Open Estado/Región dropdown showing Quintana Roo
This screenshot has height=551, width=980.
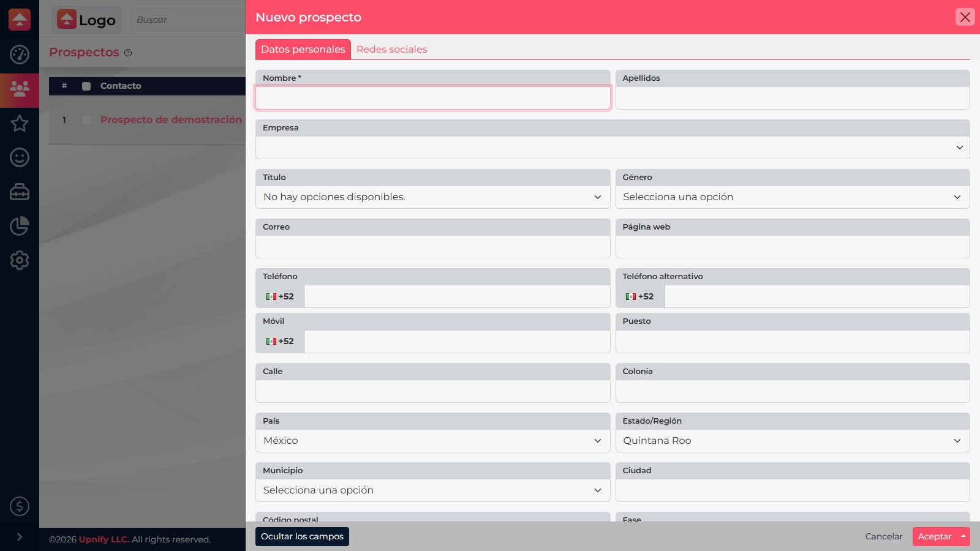point(793,441)
